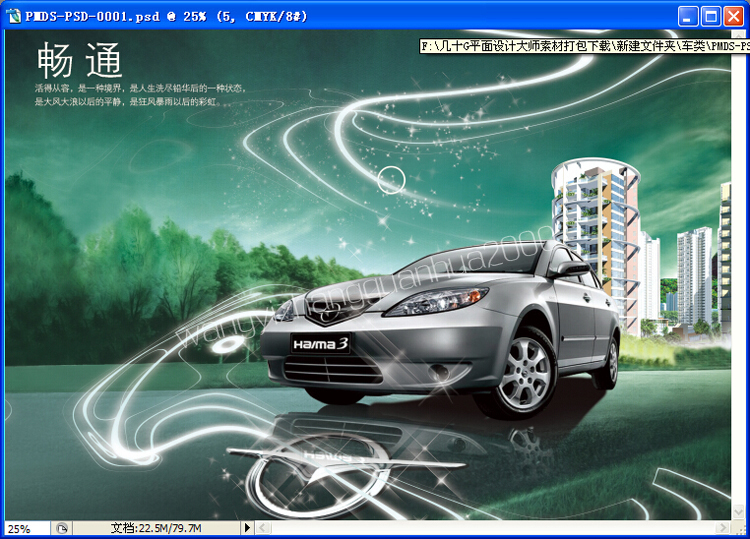Click the 畅通 headline text on canvas
The image size is (750, 539).
click(x=79, y=60)
